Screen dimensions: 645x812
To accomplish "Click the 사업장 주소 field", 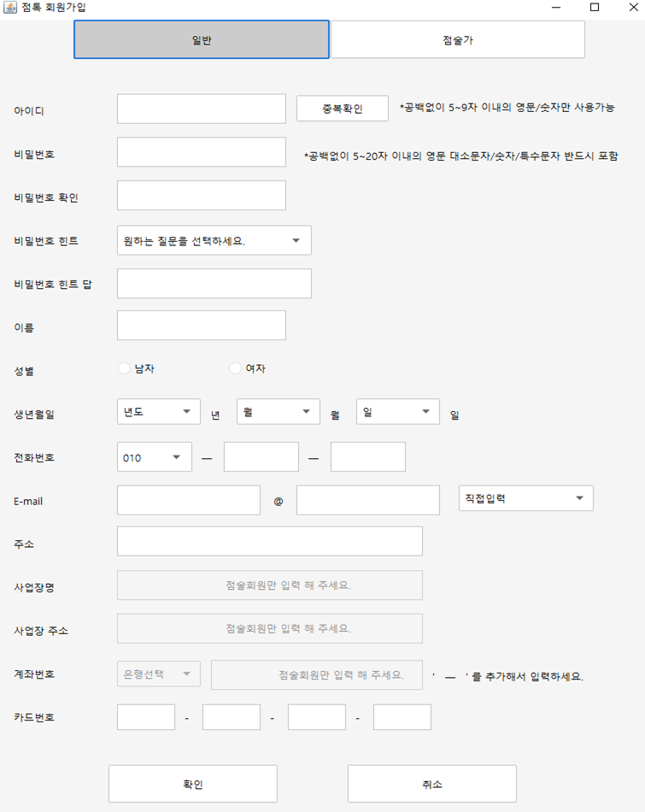I will click(270, 629).
